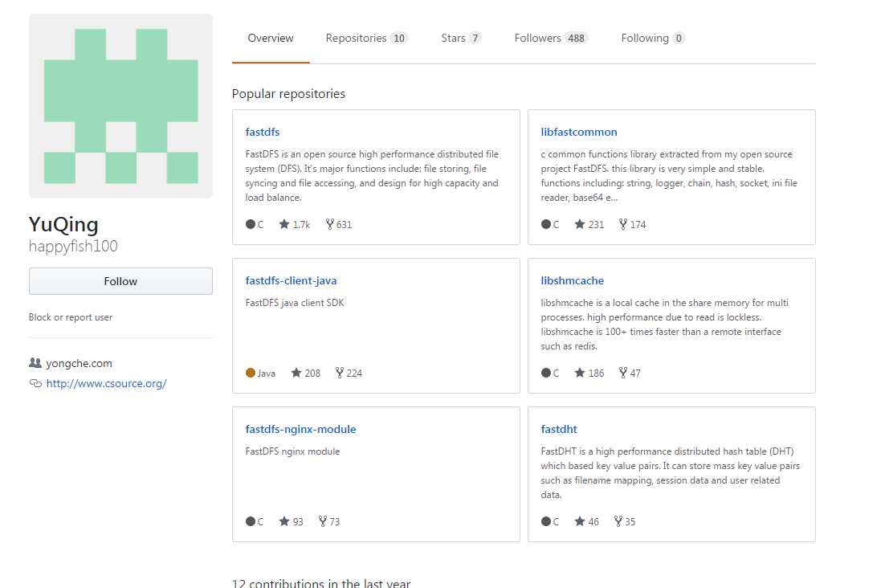The width and height of the screenshot is (881, 588).
Task: Open the fastdfs-client-java repository
Action: click(291, 280)
